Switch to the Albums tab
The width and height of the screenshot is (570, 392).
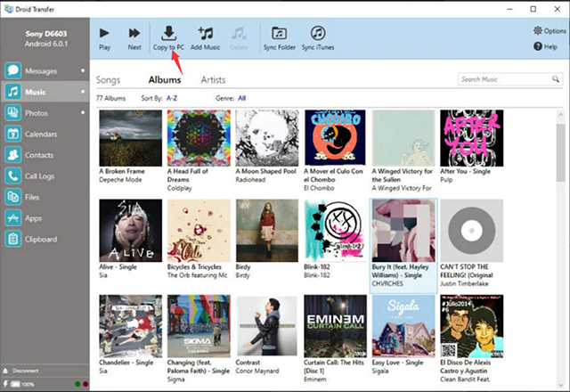pyautogui.click(x=165, y=80)
